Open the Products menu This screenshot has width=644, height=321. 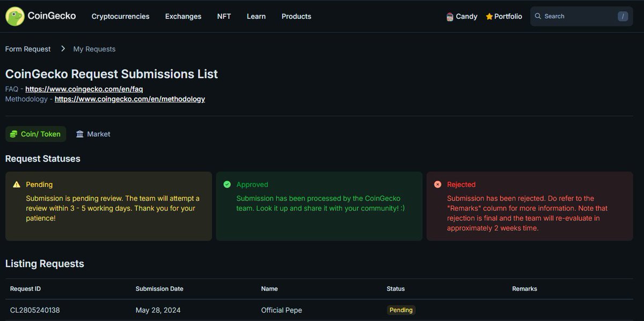[x=296, y=17]
